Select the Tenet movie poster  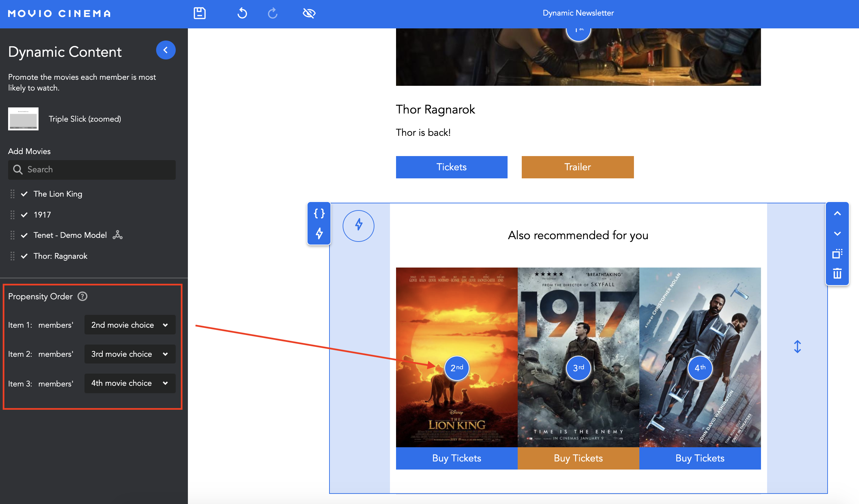(700, 357)
